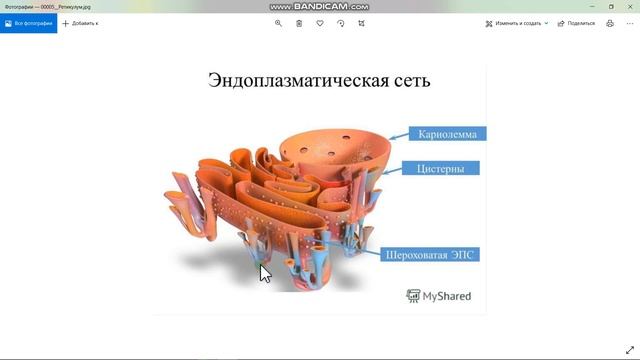
Task: Zoom in with magnifier icon
Action: (x=278, y=23)
